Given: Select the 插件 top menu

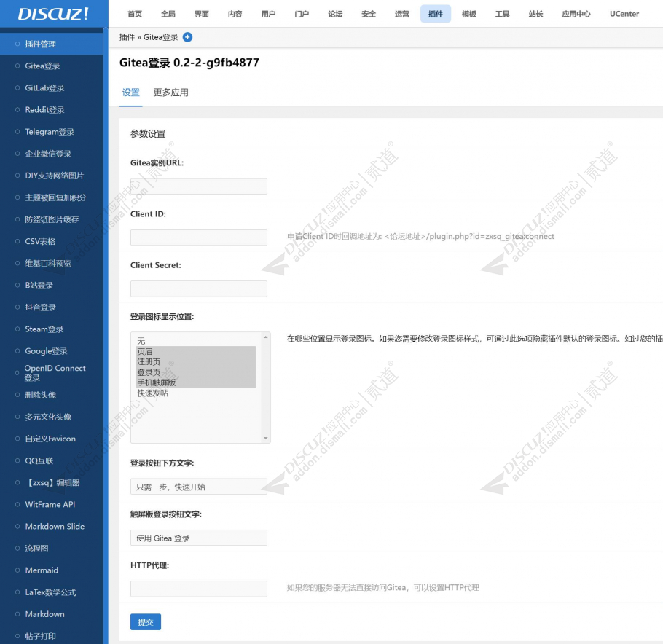Looking at the screenshot, I should pyautogui.click(x=436, y=14).
